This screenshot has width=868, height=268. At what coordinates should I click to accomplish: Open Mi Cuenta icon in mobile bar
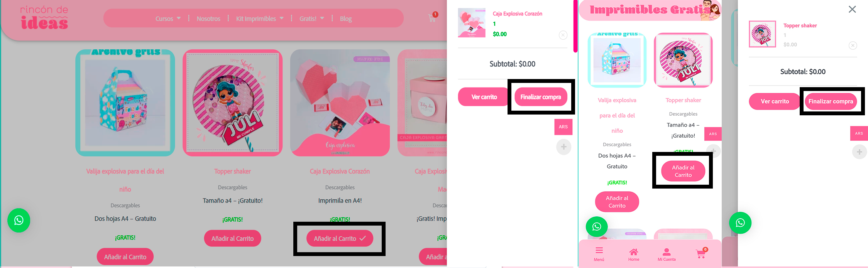click(x=667, y=255)
